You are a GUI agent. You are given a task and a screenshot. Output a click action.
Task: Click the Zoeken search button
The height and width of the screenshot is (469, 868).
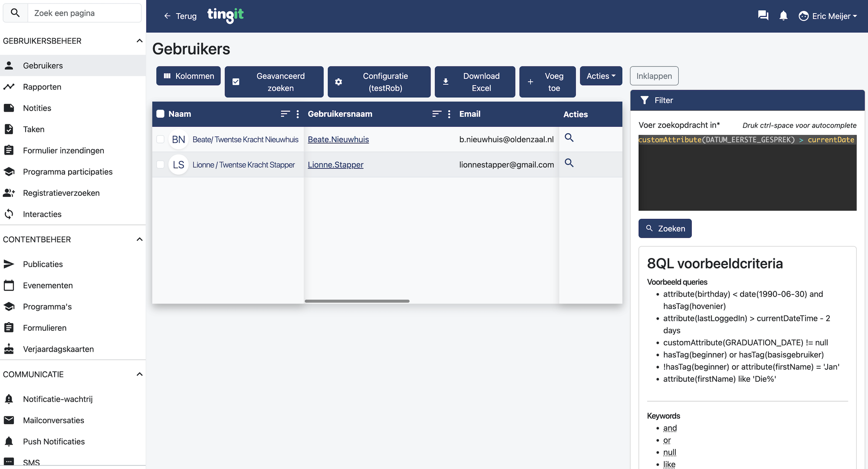[665, 228]
